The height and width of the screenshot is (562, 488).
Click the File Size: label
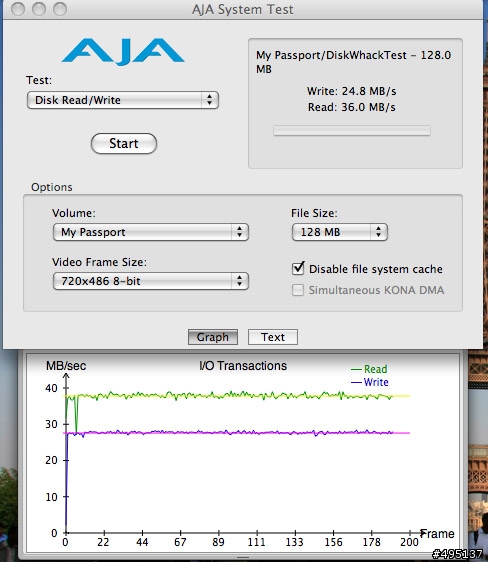click(x=314, y=213)
